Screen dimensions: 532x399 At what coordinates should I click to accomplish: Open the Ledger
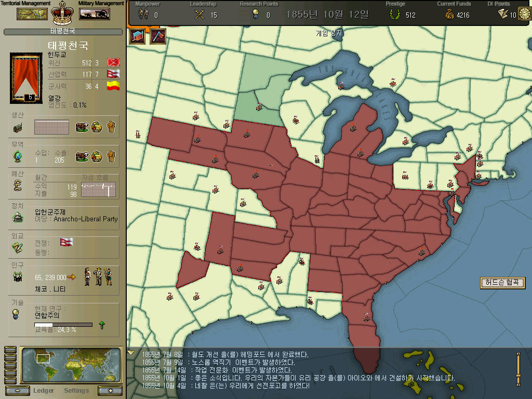pyautogui.click(x=44, y=391)
